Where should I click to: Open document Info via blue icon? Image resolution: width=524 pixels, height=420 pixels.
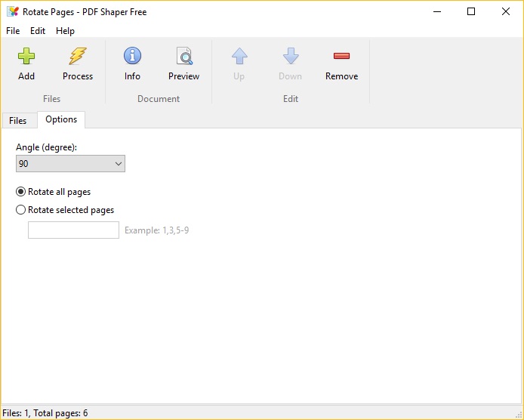click(x=132, y=55)
